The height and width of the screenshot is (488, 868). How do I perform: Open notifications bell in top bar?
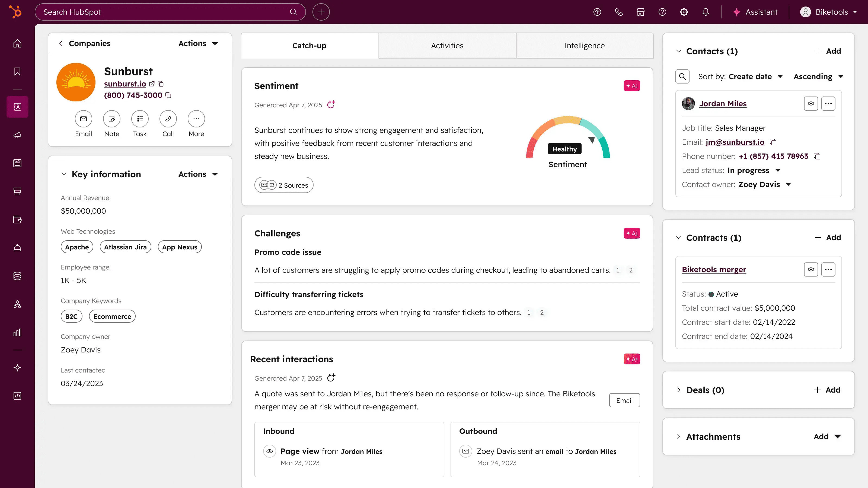tap(705, 12)
